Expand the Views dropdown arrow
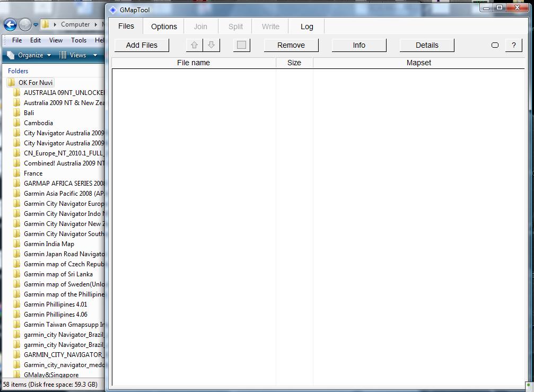534x392 pixels. 95,55
